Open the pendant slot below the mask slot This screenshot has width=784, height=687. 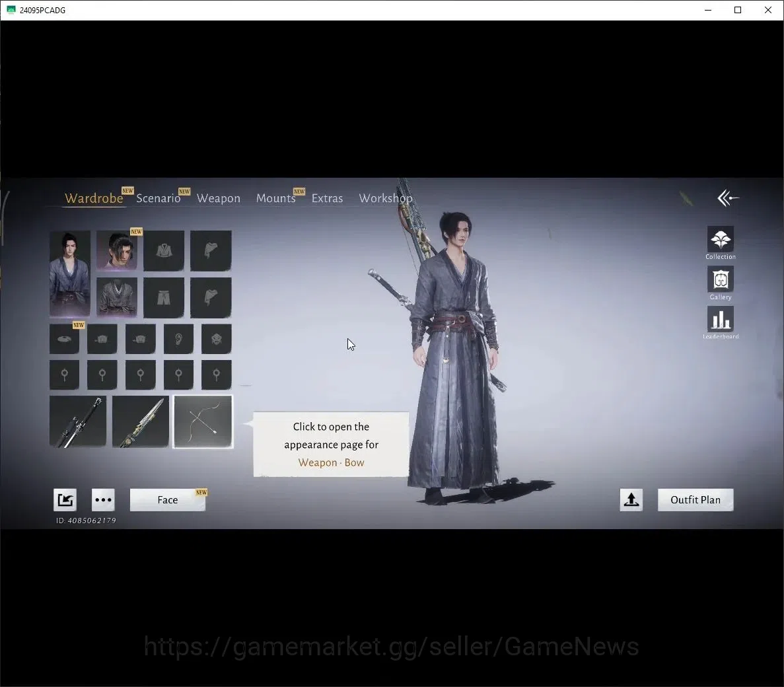pyautogui.click(x=217, y=375)
